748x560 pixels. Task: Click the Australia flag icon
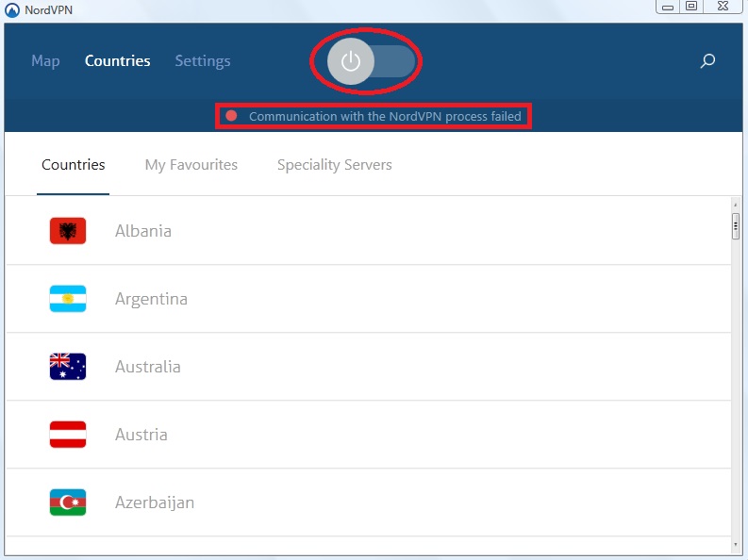click(68, 367)
